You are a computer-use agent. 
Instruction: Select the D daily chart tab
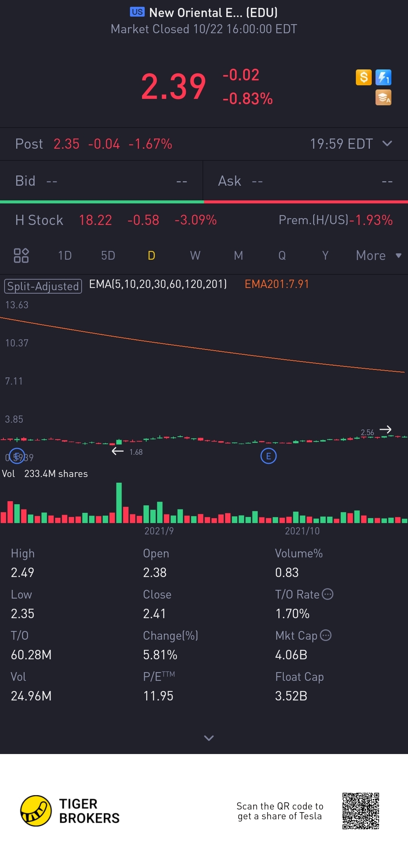click(151, 255)
